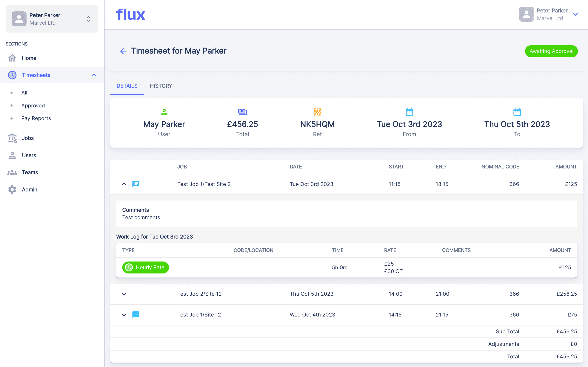The height and width of the screenshot is (367, 588).
Task: Click the Admin gear icon
Action: click(x=12, y=189)
